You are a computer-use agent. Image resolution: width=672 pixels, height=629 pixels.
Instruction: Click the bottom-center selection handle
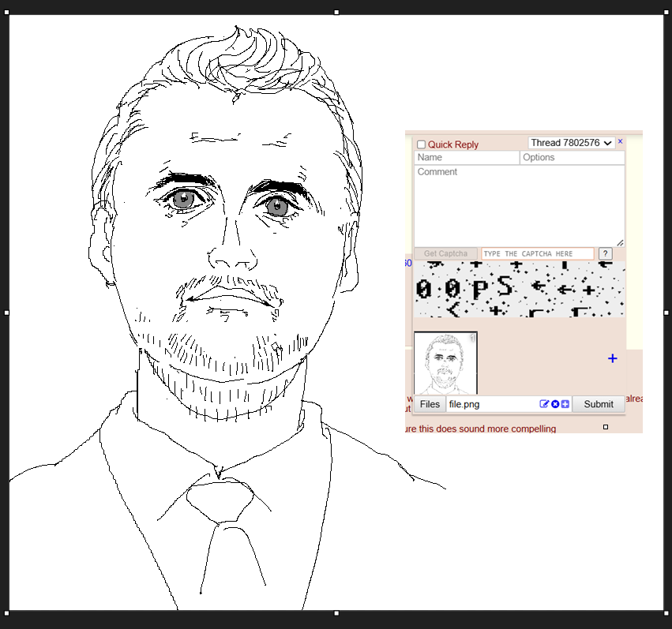[x=336, y=613]
